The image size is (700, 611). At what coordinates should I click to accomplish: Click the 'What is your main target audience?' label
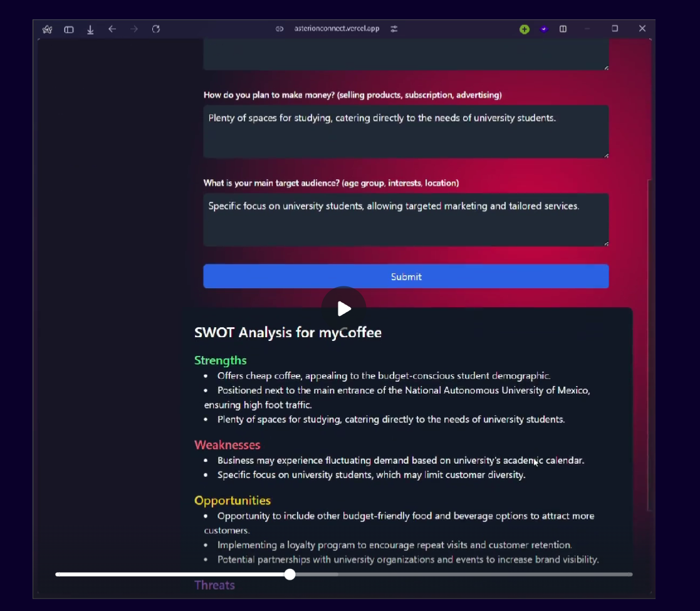[x=332, y=183]
